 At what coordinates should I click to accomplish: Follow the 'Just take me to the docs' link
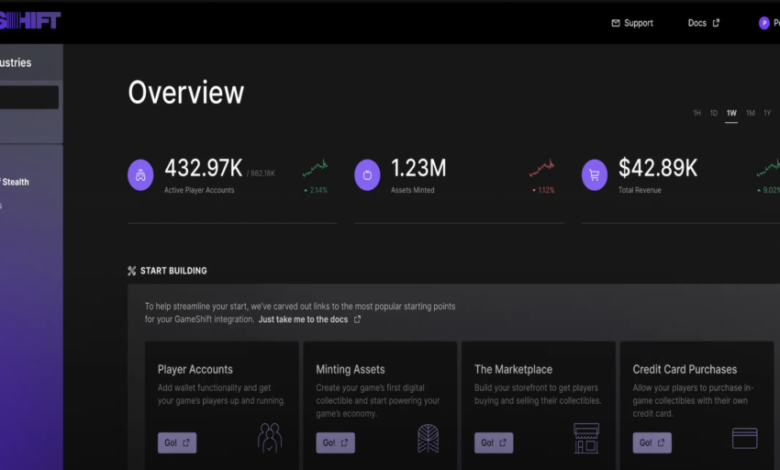pyautogui.click(x=309, y=320)
